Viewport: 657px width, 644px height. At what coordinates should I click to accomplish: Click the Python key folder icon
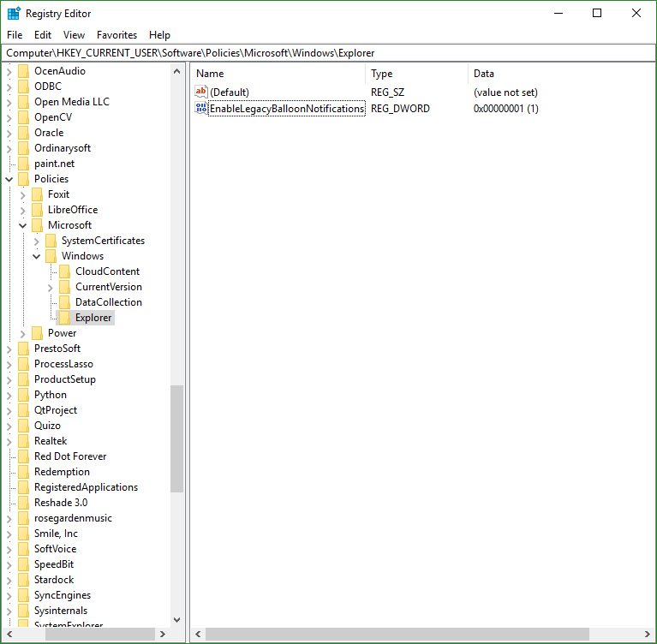tap(24, 395)
